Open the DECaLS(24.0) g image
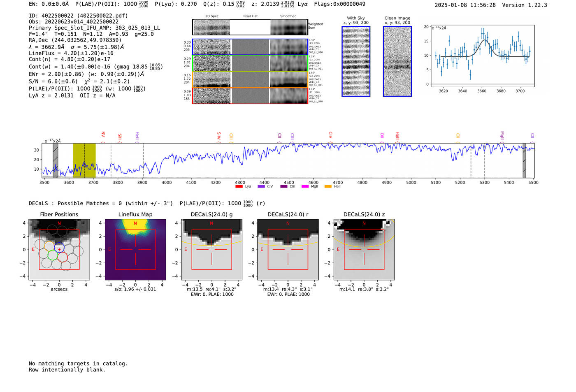576x392 pixels. click(x=212, y=250)
